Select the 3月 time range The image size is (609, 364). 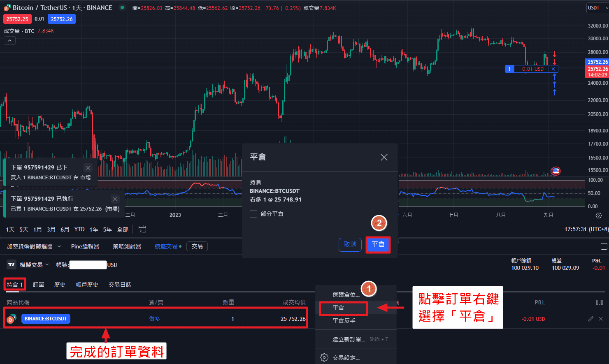coord(51,230)
